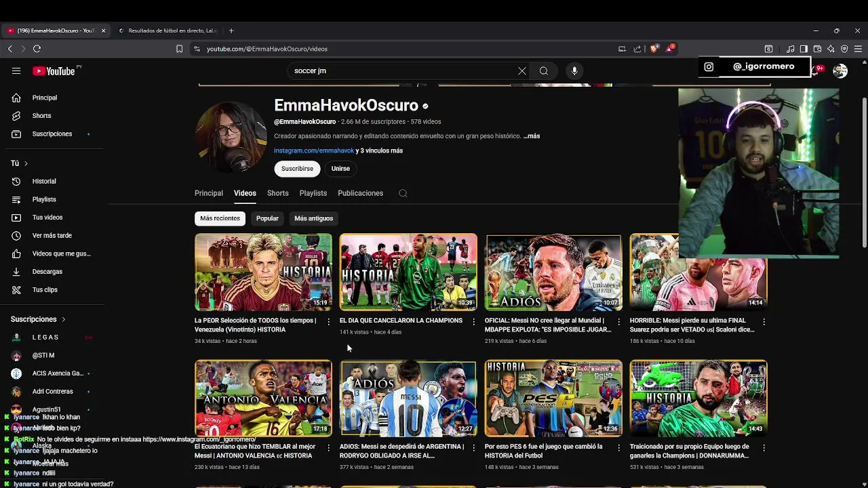Share this page from the address bar
Image resolution: width=868 pixels, height=488 pixels.
[x=637, y=49]
